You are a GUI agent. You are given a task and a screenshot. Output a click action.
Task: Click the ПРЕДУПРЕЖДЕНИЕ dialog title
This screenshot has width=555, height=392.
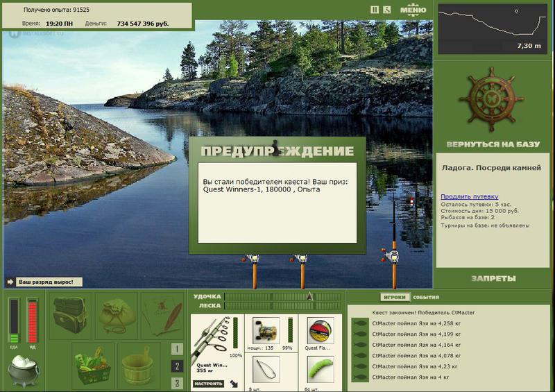click(277, 151)
